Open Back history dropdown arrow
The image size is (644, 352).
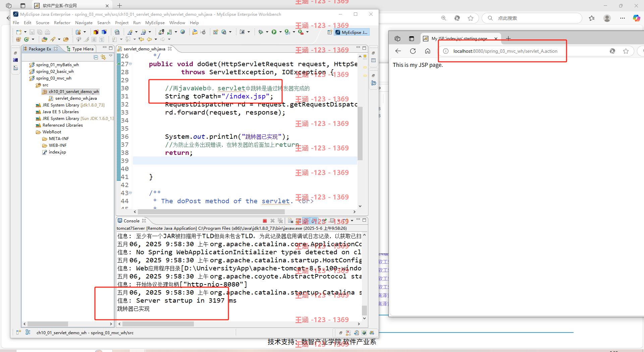click(156, 39)
